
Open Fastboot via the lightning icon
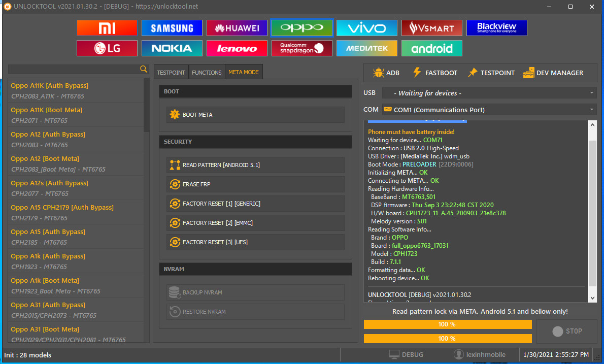click(417, 73)
